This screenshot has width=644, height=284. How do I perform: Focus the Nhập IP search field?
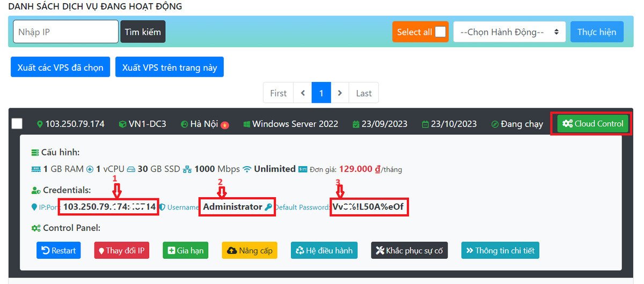[65, 32]
